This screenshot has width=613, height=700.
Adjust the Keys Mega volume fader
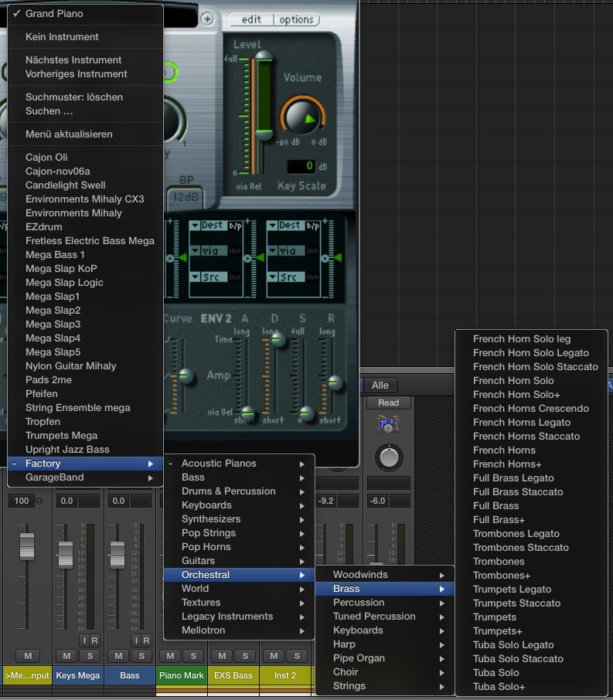click(x=66, y=554)
